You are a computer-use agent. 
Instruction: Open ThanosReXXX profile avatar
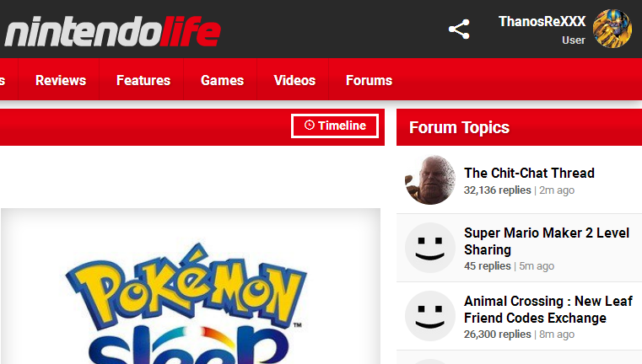pos(612,29)
